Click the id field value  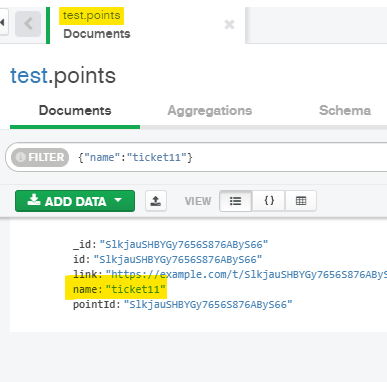[x=178, y=259]
